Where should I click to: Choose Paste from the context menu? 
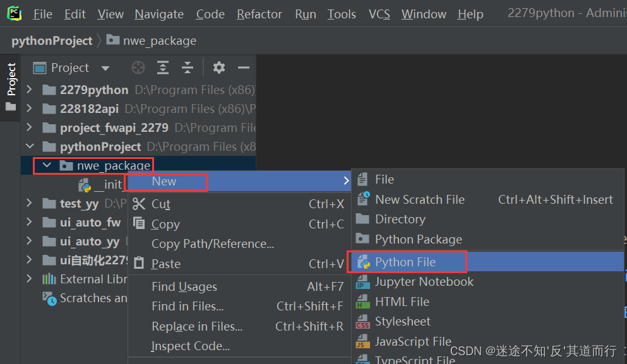pyautogui.click(x=164, y=264)
